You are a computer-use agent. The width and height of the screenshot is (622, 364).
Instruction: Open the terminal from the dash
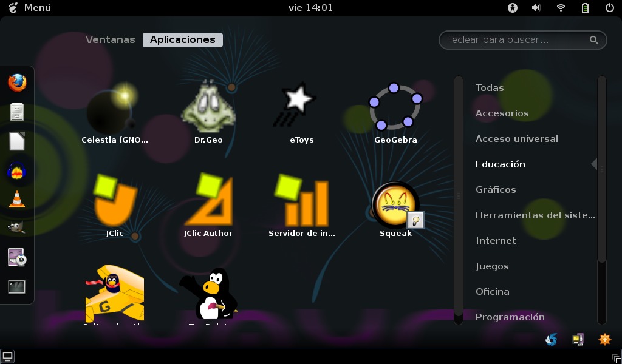point(17,286)
